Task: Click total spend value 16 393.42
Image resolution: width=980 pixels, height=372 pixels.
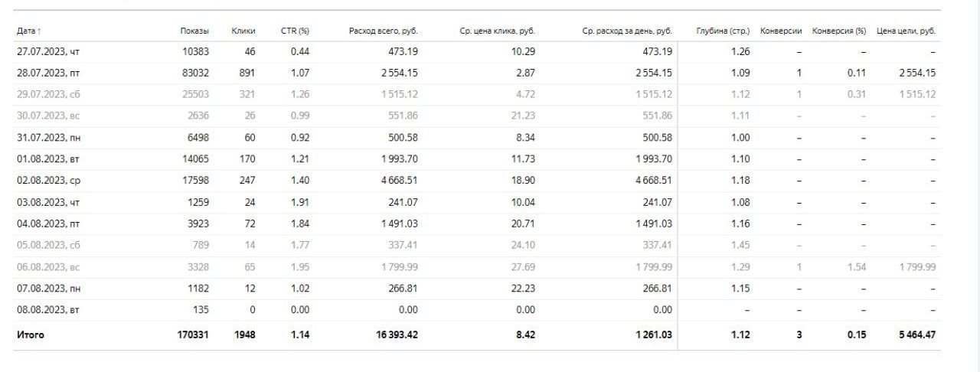Action: (388, 335)
